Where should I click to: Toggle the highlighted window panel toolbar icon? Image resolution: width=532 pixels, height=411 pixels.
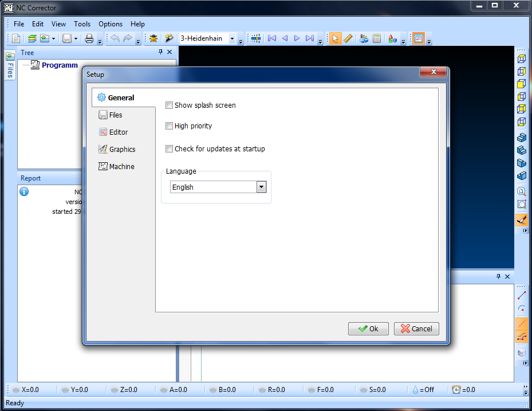click(x=419, y=38)
